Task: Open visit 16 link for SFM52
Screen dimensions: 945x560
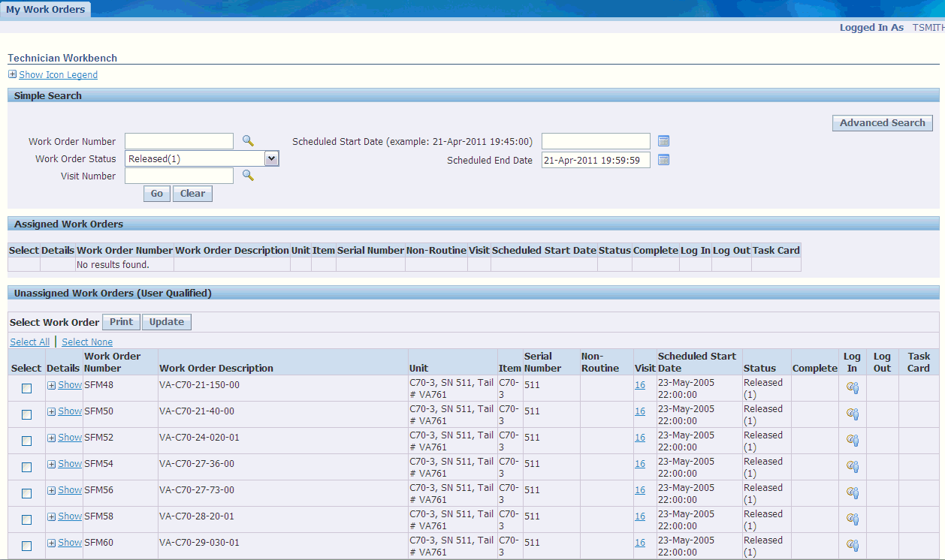Action: [640, 438]
